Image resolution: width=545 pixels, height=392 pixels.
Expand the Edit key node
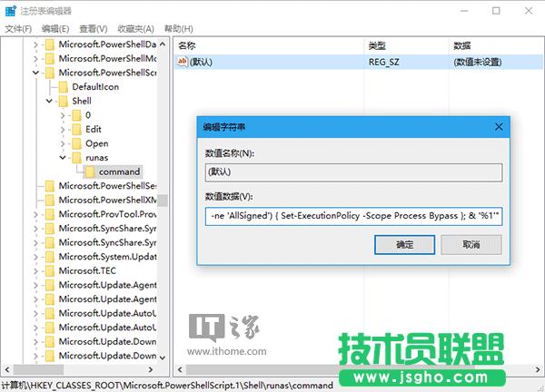(x=63, y=130)
